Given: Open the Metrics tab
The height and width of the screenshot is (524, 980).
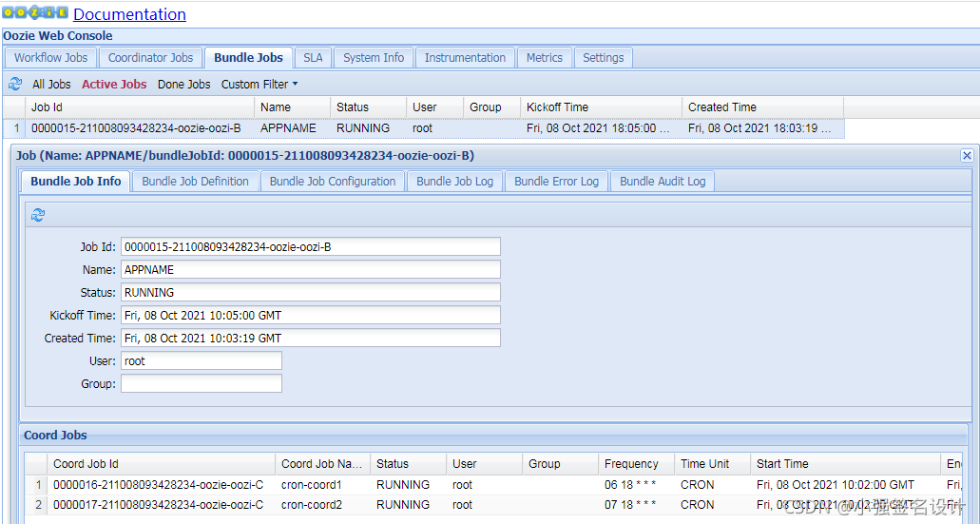Looking at the screenshot, I should tap(545, 57).
